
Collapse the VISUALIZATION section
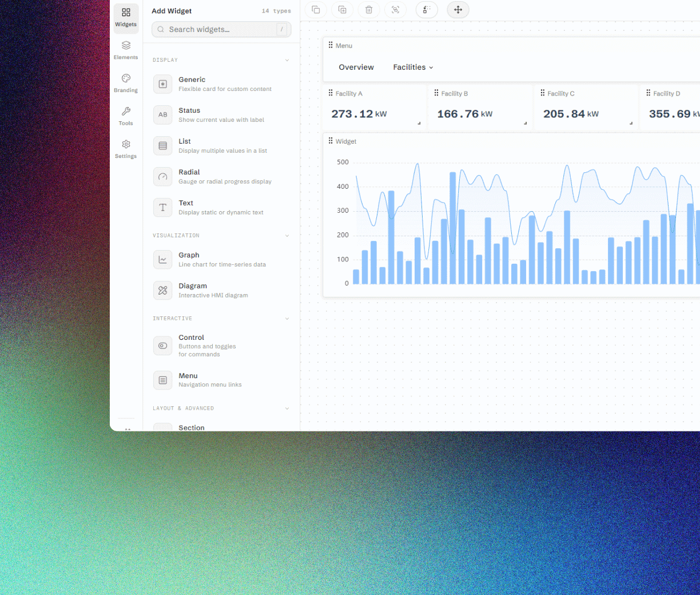[x=287, y=236]
